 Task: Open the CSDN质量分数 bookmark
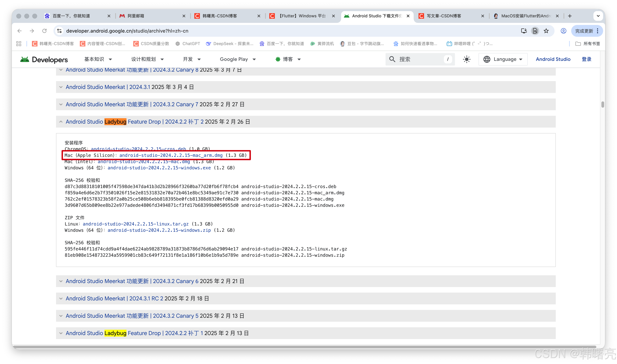tap(151, 44)
